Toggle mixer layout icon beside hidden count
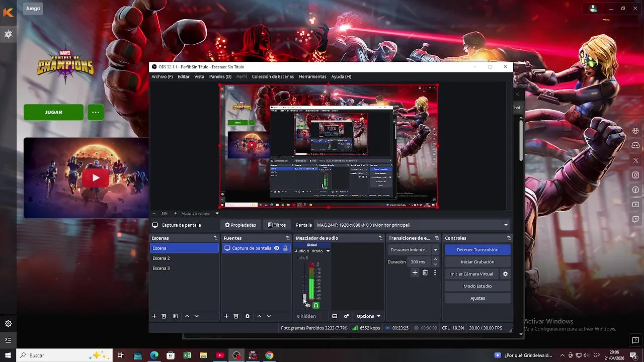Viewport: 644px width, 362px height. (x=335, y=316)
